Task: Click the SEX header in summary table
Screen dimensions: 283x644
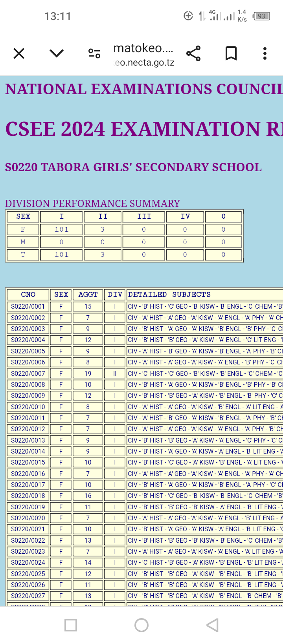Action: (x=23, y=216)
